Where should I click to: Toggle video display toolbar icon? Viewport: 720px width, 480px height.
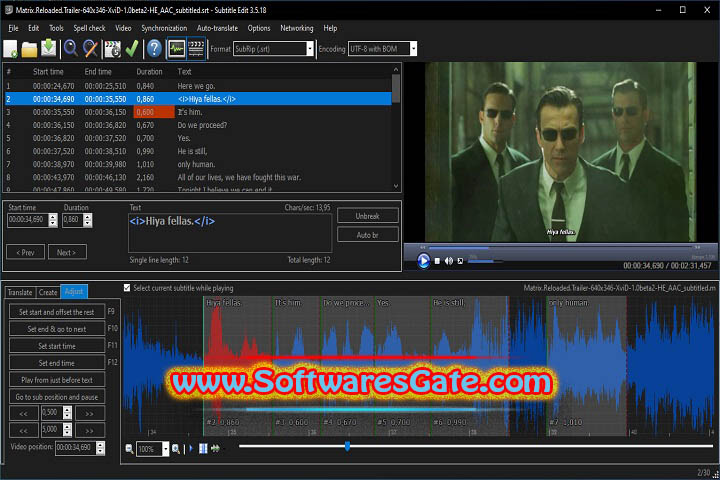tap(196, 49)
